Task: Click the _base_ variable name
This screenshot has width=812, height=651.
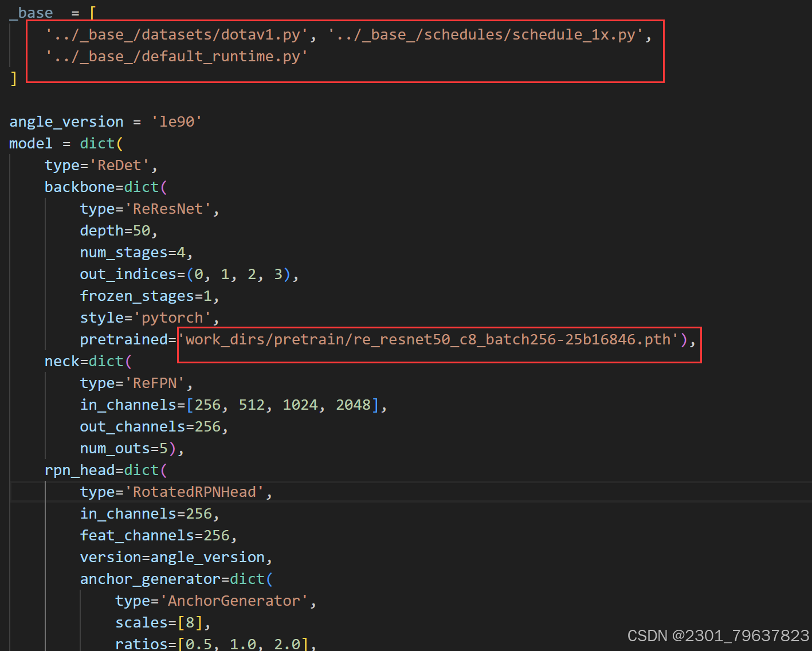Action: pos(31,12)
